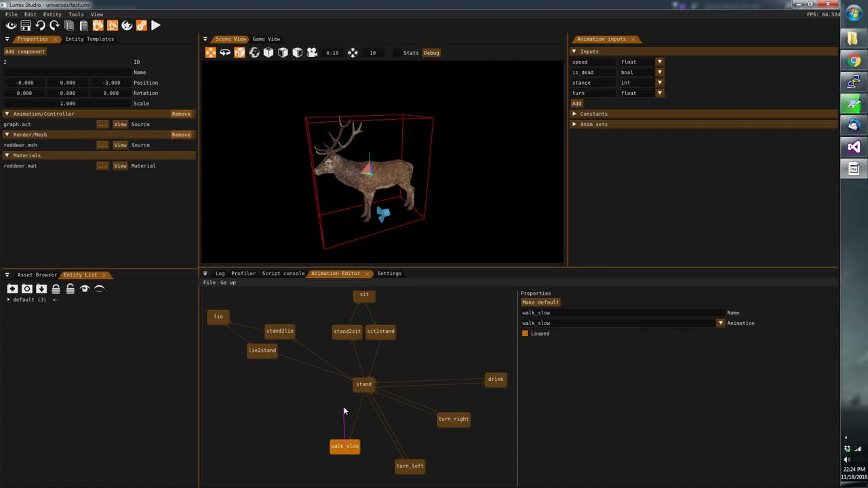Toggle the Looped checkbox for walk_slow animation

[525, 333]
